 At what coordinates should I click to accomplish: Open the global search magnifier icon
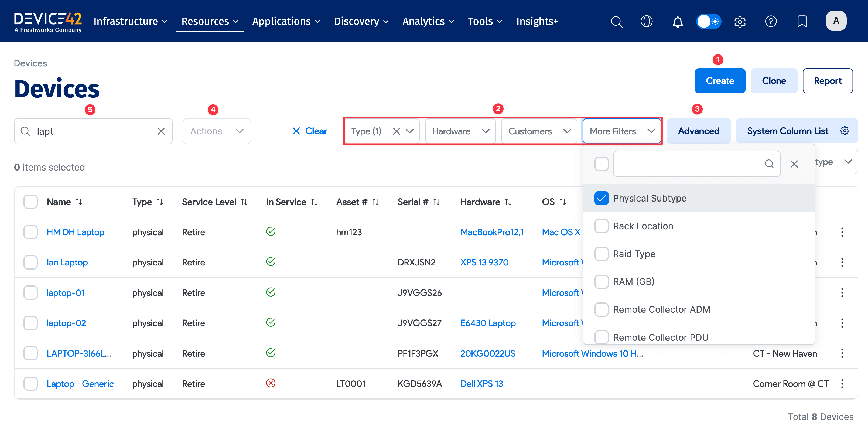(x=617, y=21)
